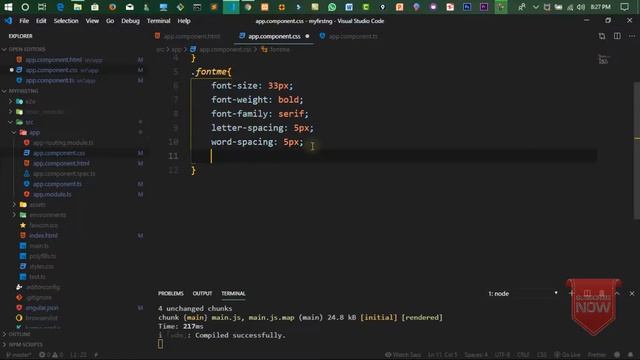
Task: Open the terminal selector dropdown showing 1: node
Action: coord(523,293)
